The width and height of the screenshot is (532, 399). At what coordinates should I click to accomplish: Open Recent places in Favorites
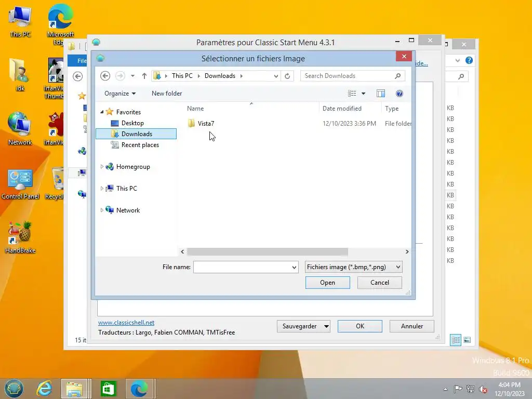tap(140, 145)
